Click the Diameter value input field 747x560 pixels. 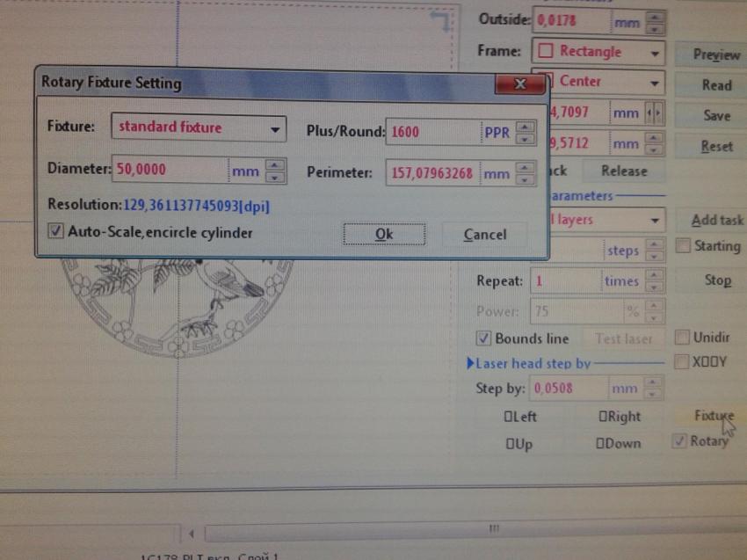[x=170, y=171]
